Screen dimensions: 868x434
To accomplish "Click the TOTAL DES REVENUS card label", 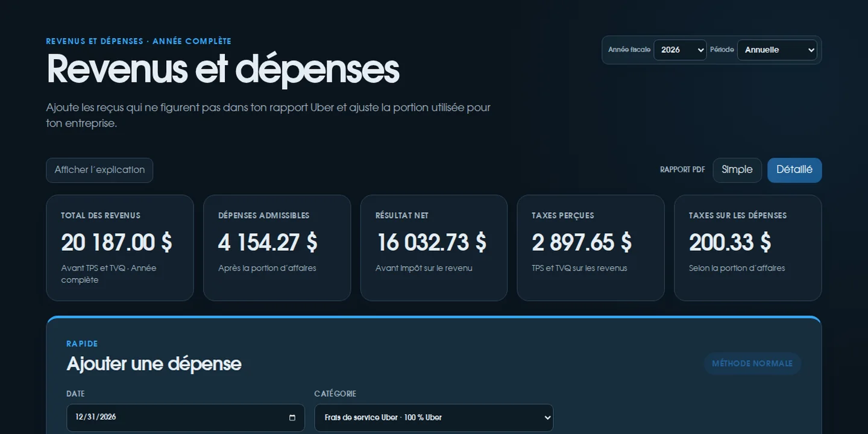I will tap(101, 215).
